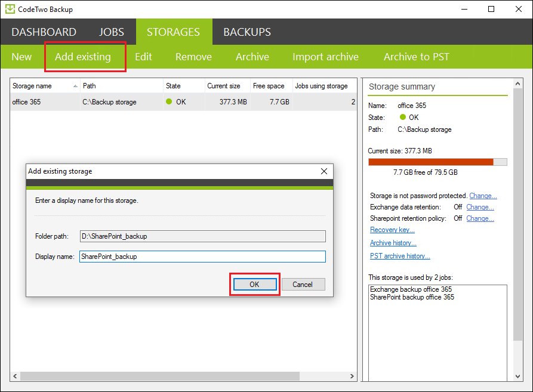The image size is (533, 392).
Task: Click the CodeTwo Backup app icon
Action: [10, 9]
